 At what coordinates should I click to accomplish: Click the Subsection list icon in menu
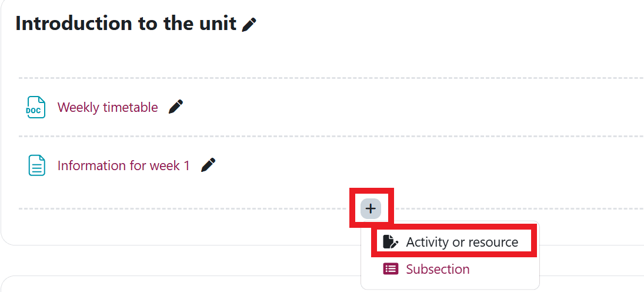pos(390,269)
